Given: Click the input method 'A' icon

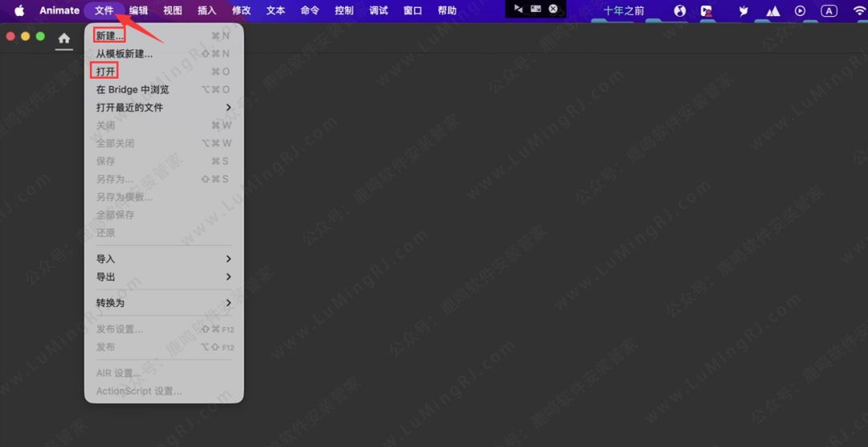Looking at the screenshot, I should point(829,10).
